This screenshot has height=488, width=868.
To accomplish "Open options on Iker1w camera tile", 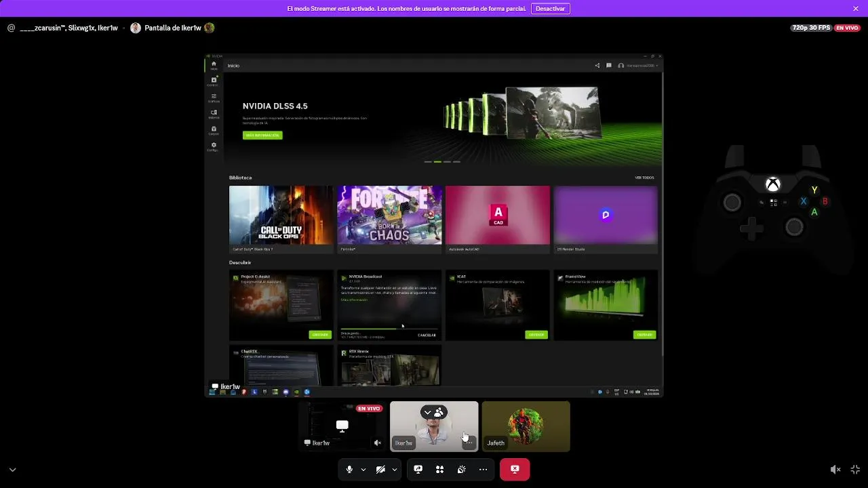I will click(x=469, y=443).
